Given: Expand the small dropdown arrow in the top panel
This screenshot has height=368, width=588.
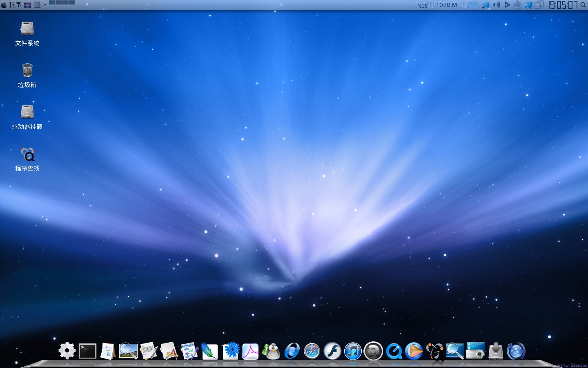Looking at the screenshot, I should pos(45,4).
